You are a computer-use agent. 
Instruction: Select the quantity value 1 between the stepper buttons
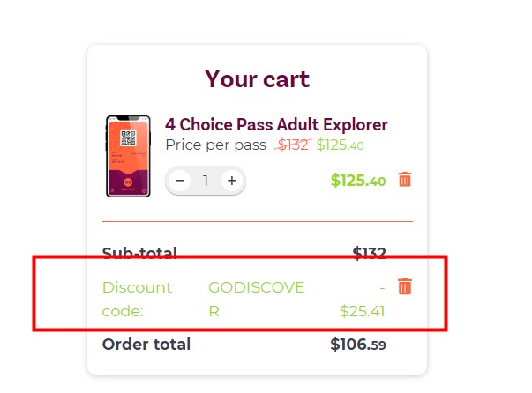click(x=206, y=181)
